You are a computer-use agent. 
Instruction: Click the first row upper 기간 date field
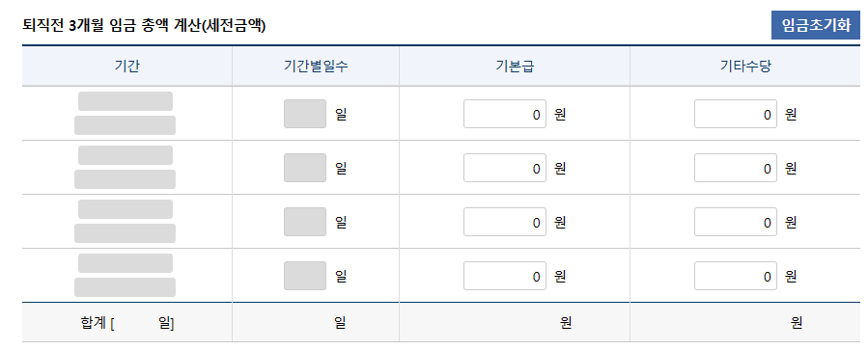click(x=126, y=101)
